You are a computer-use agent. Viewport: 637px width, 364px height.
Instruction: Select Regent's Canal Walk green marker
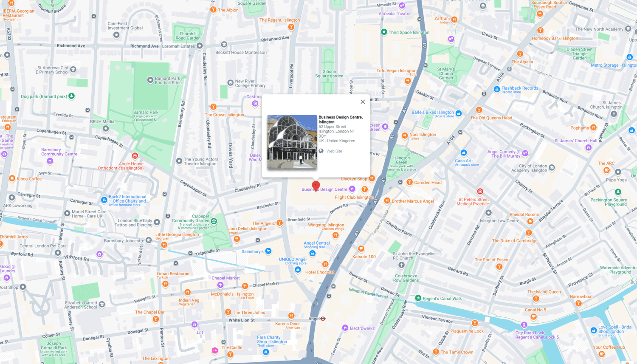point(418,298)
